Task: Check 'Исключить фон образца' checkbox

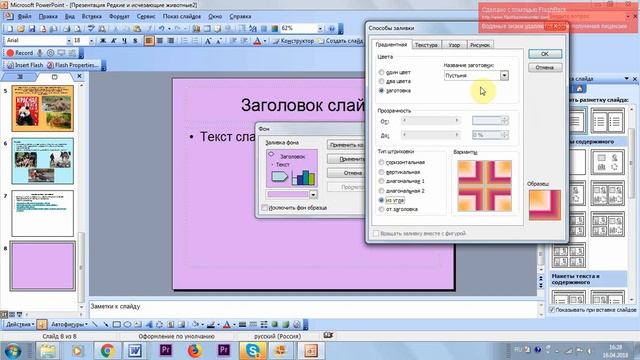Action: tap(264, 208)
